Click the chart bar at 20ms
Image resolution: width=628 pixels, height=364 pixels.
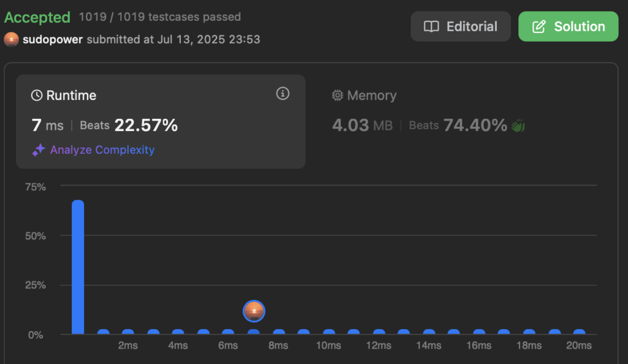pos(579,332)
